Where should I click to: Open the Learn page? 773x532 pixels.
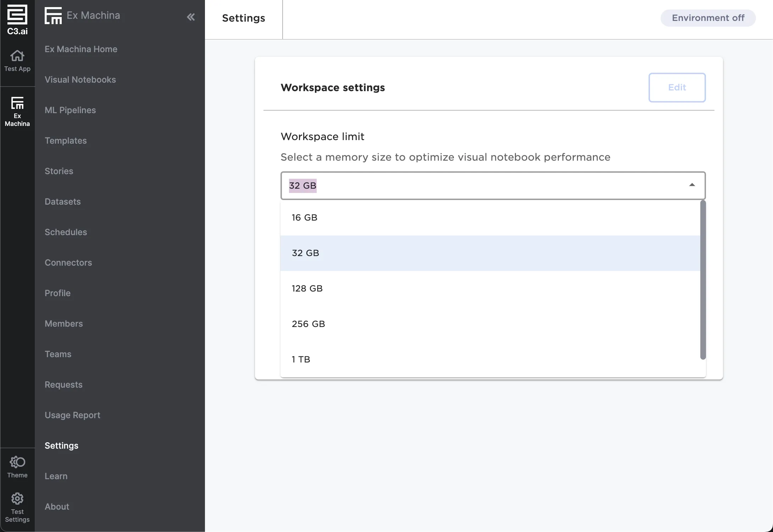(56, 476)
